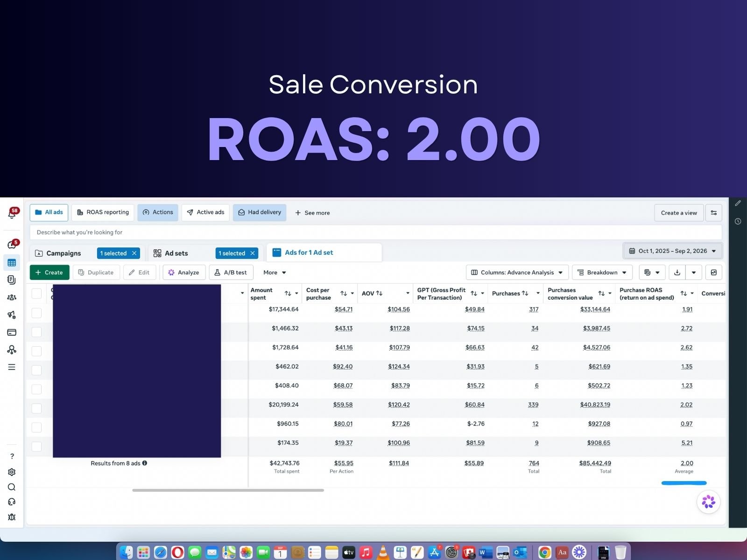Launch Google Chrome from the dock
The width and height of the screenshot is (747, 560).
point(544,553)
